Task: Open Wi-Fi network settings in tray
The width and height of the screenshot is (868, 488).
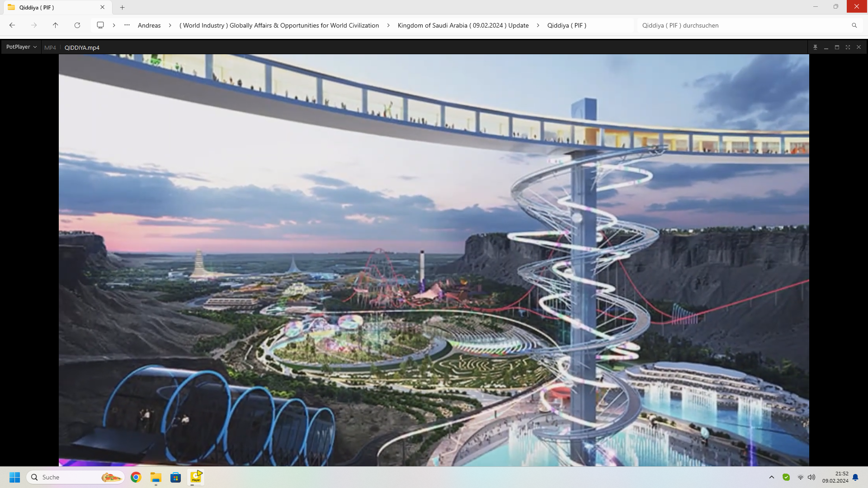Action: coord(801,477)
